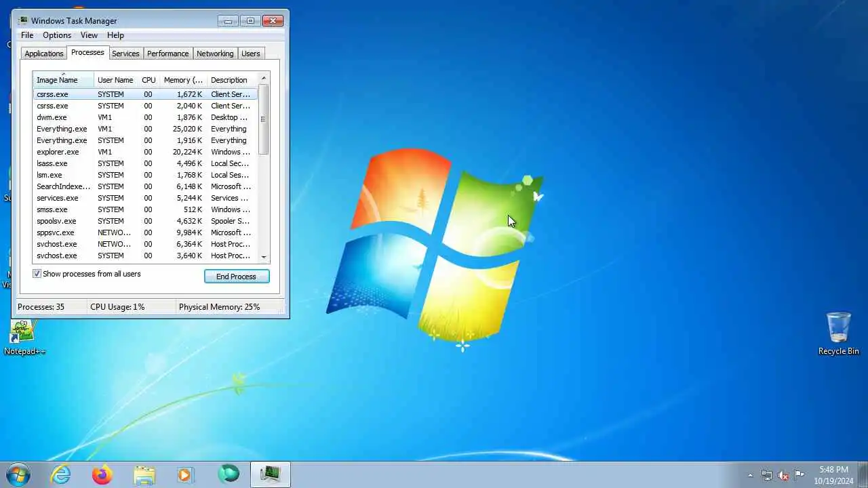
Task: Launch Firefox from the taskbar
Action: pos(102,474)
